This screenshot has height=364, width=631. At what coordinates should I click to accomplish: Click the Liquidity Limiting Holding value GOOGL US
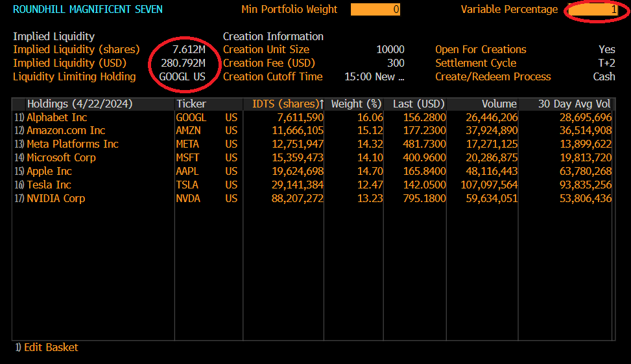(x=182, y=76)
